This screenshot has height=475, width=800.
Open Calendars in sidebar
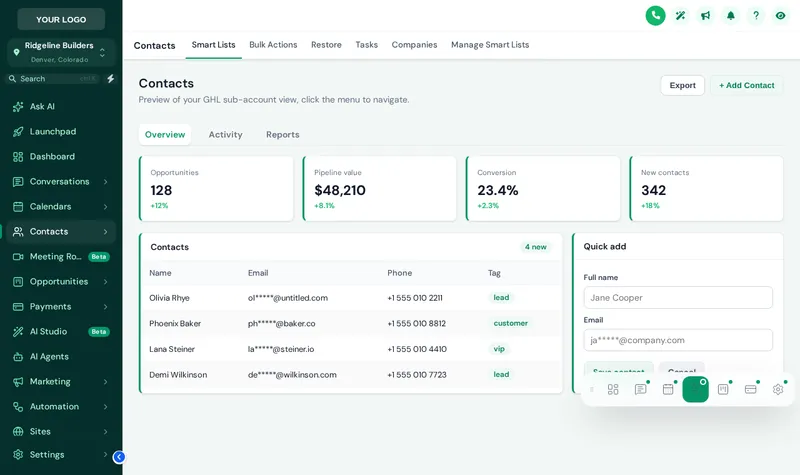(x=60, y=206)
